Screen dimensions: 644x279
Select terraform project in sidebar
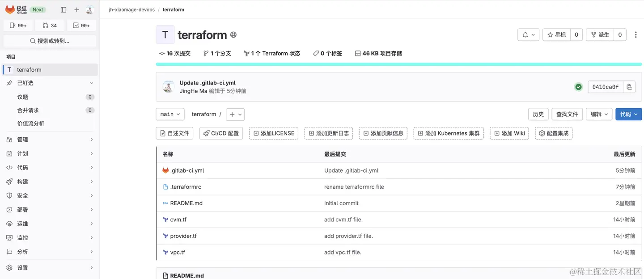pyautogui.click(x=50, y=70)
